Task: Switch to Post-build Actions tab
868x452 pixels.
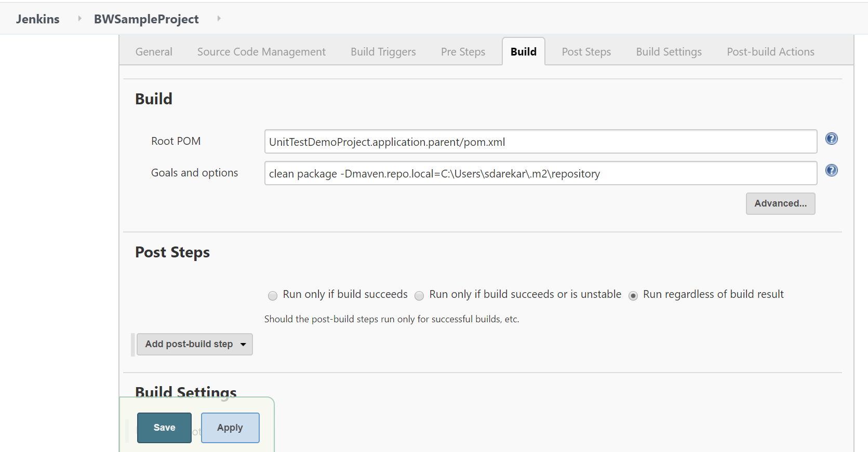Action: click(770, 52)
